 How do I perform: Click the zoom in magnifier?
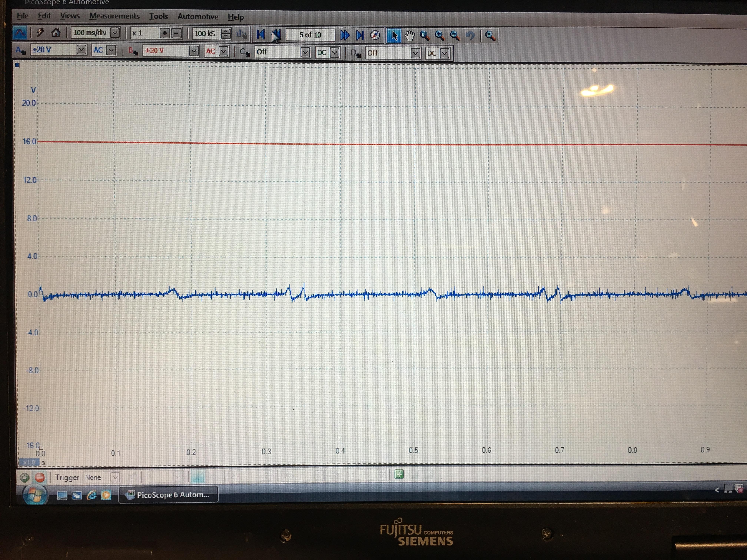440,35
